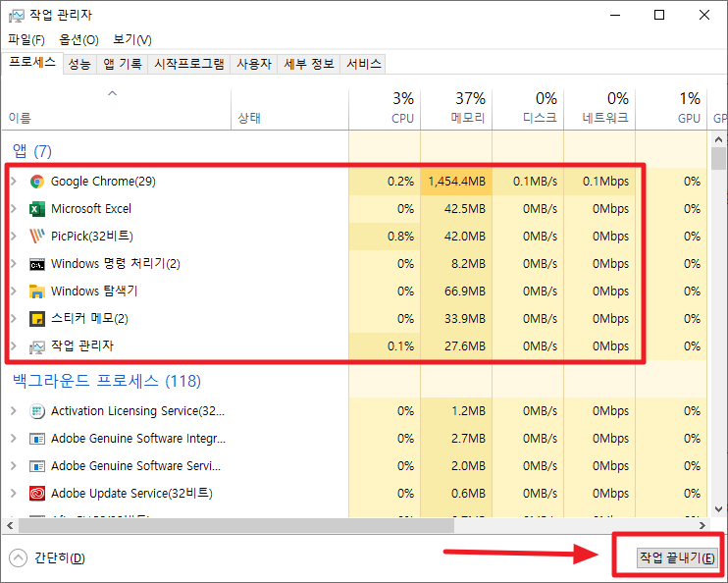Click the 상태 column header
Image resolution: width=728 pixels, height=583 pixels.
point(289,109)
